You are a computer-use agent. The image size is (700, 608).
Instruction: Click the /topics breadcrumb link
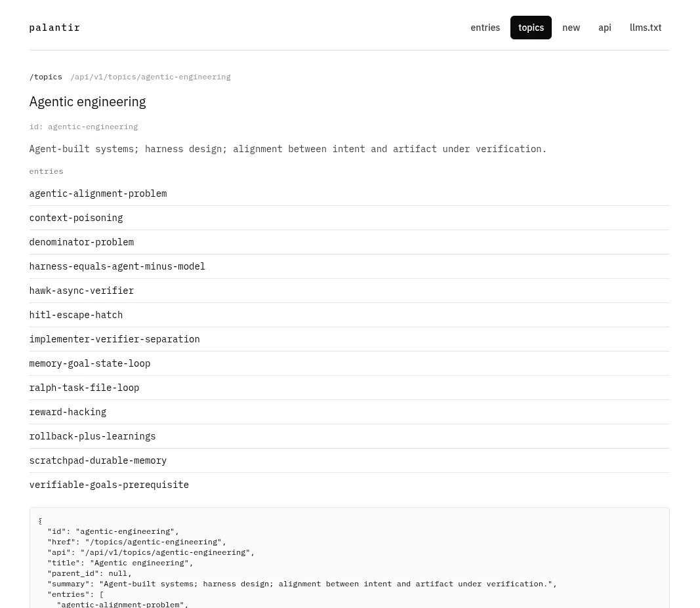45,77
